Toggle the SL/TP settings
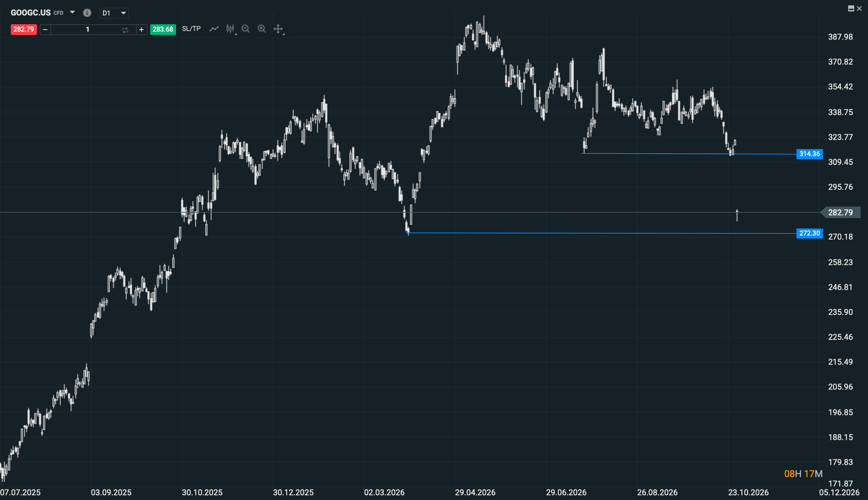The image size is (868, 500). pyautogui.click(x=191, y=29)
